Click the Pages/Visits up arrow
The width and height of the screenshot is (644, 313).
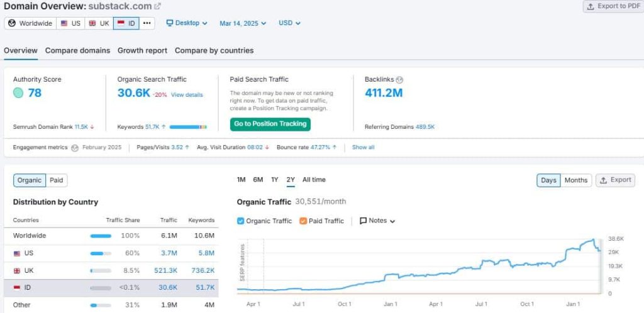coord(187,147)
